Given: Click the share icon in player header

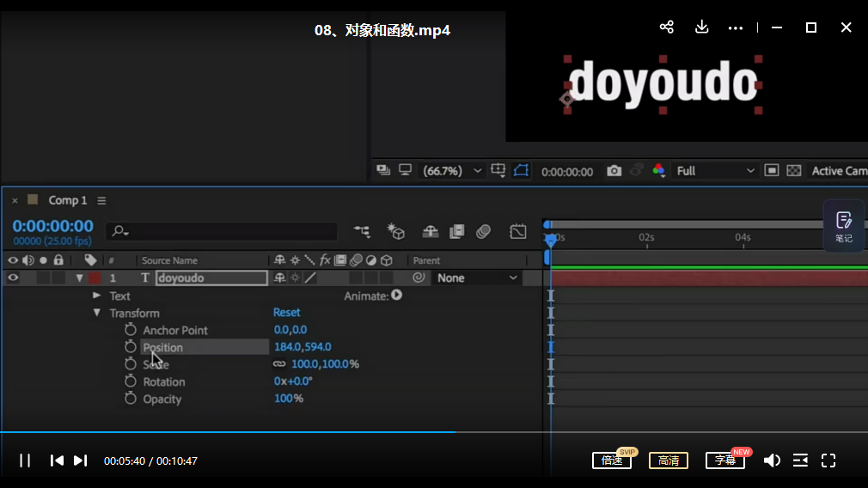Looking at the screenshot, I should (x=667, y=27).
